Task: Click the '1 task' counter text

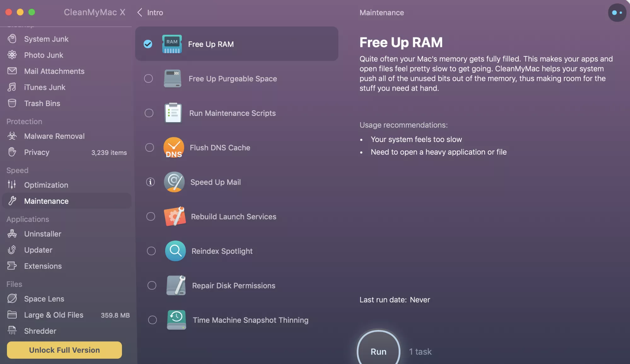Action: point(420,351)
